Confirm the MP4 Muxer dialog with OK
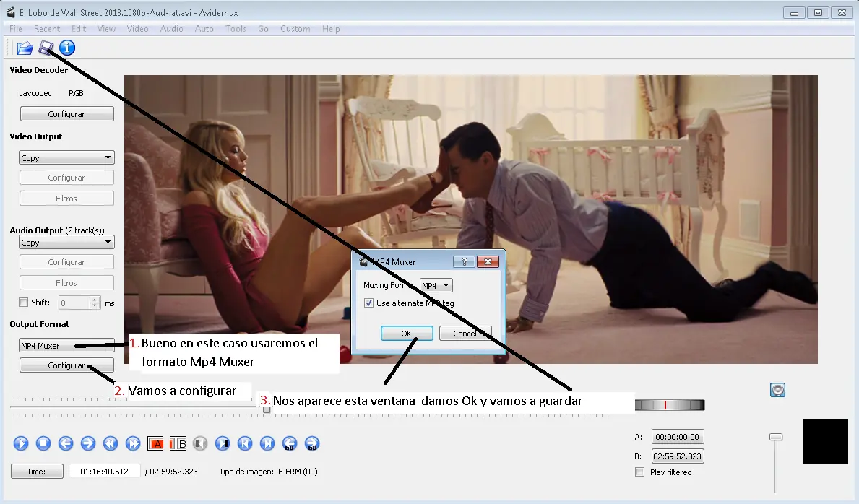The height and width of the screenshot is (504, 859). (x=407, y=333)
